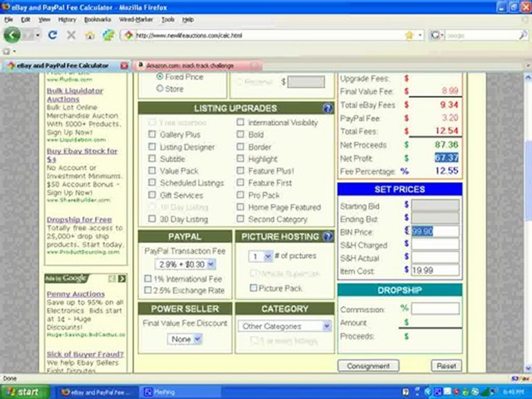Open the Bookmarks menu
This screenshot has width=532, height=399.
98,20
